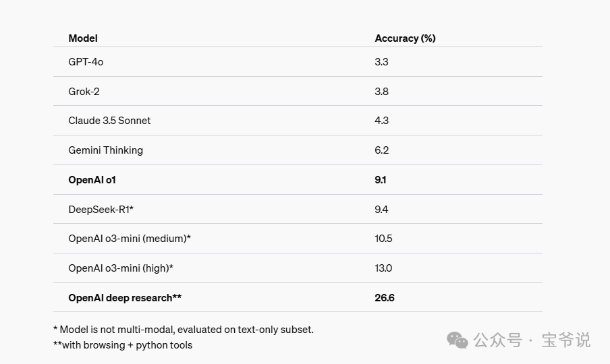This screenshot has width=610, height=364.
Task: Click the 26.6 accuracy value
Action: pyautogui.click(x=385, y=297)
